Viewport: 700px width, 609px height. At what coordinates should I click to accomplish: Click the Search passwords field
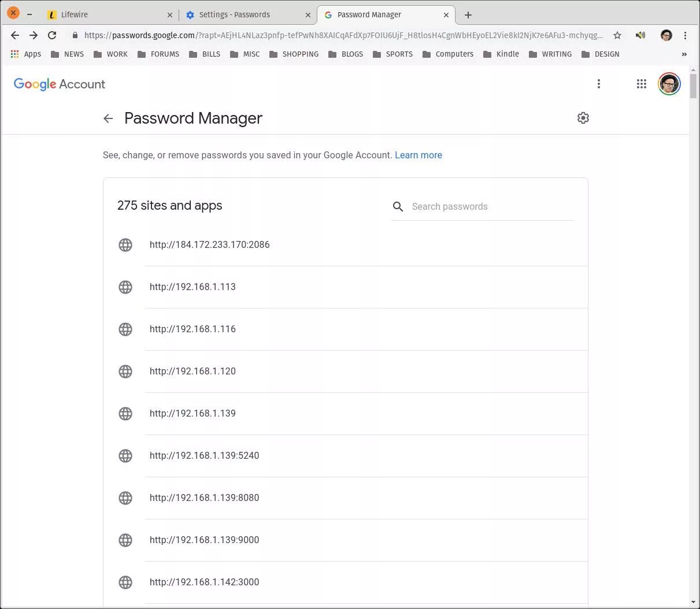coord(483,206)
